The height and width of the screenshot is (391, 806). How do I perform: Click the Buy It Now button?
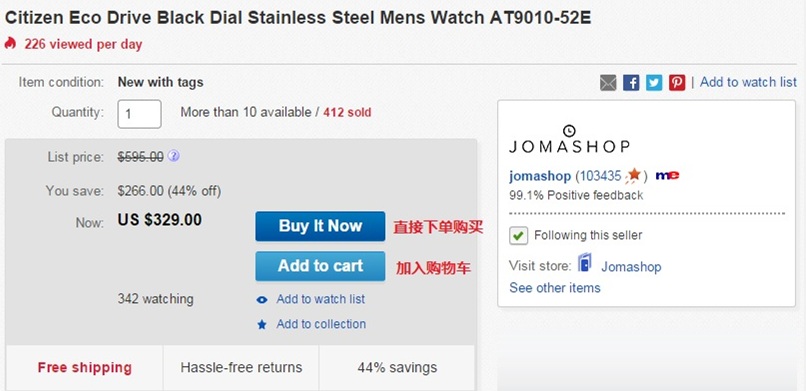320,226
